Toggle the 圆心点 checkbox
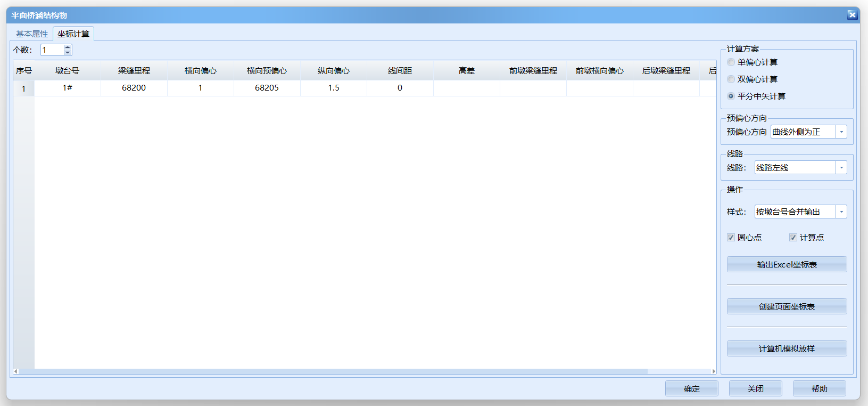Viewport: 868px width, 406px height. click(731, 238)
